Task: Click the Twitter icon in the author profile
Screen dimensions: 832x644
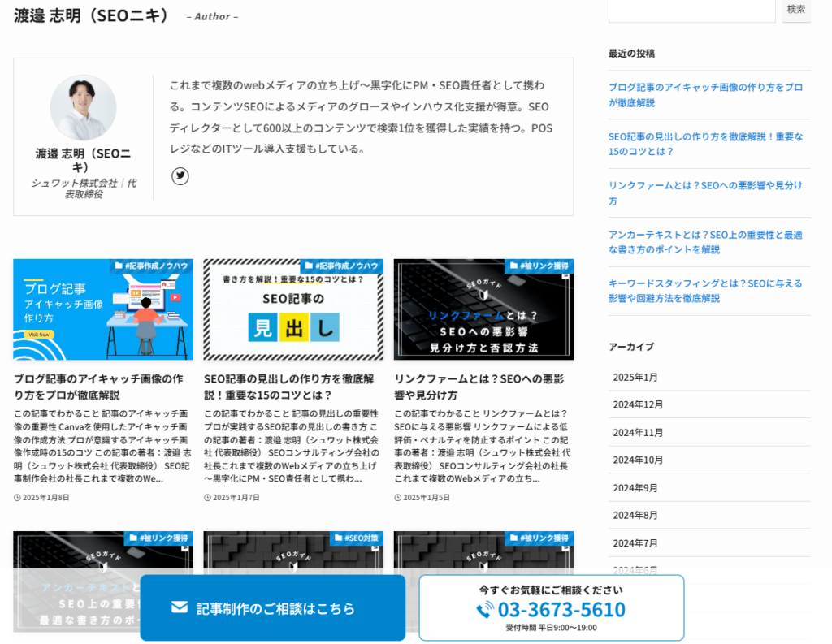Action: point(180,176)
